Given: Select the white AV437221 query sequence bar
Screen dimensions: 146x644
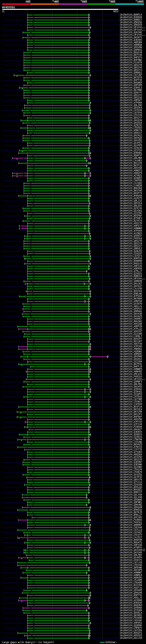Looking at the screenshot, I should 60,10.
